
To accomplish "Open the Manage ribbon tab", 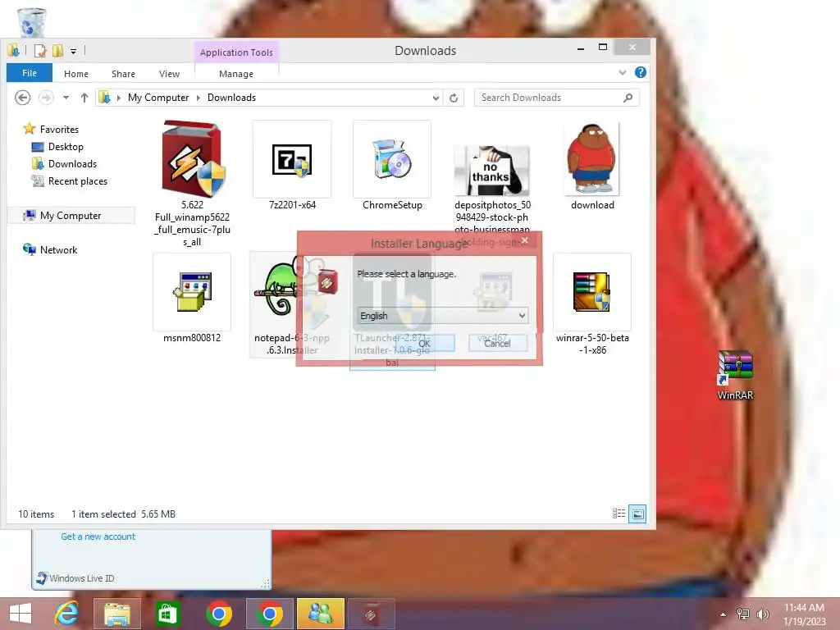I will 235,74.
